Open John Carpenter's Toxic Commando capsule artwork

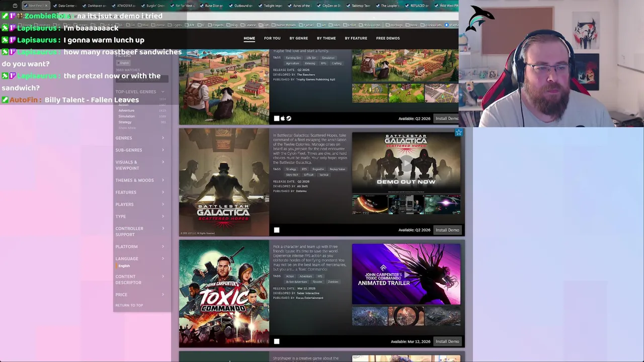(224, 294)
